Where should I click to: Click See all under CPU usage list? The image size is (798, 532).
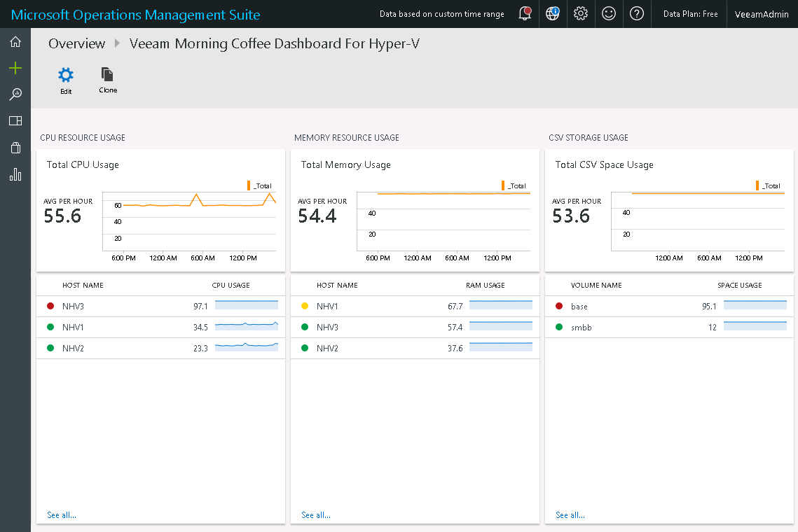62,515
